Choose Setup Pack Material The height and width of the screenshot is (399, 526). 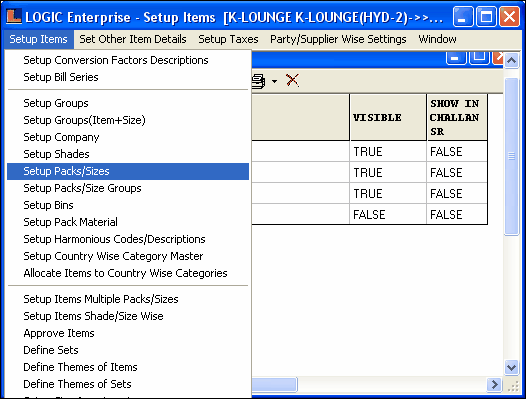[128, 222]
